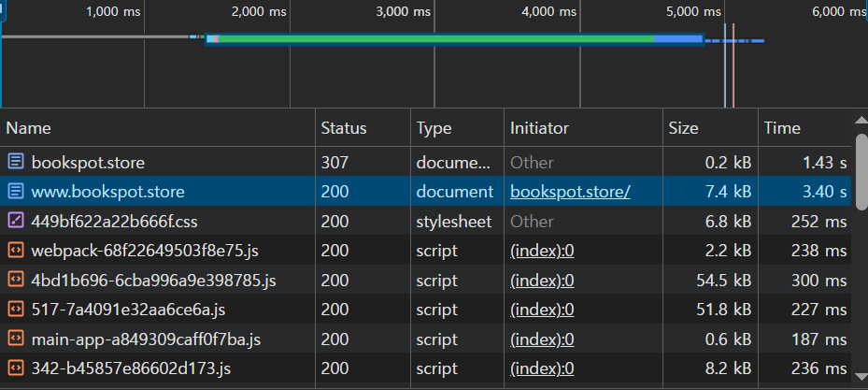Click the script icon for webpack-68f22649503f8e75.js
The width and height of the screenshot is (868, 390).
[16, 251]
